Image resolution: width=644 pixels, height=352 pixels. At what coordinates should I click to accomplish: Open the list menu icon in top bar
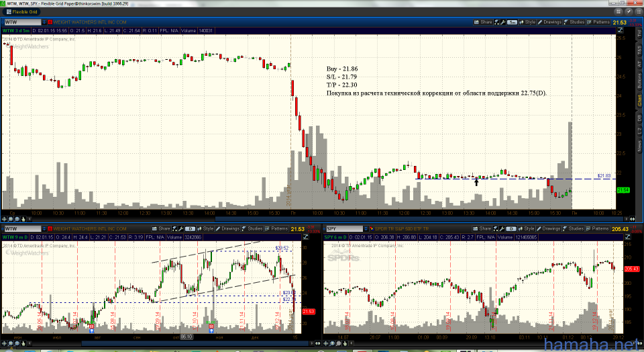pos(639,12)
